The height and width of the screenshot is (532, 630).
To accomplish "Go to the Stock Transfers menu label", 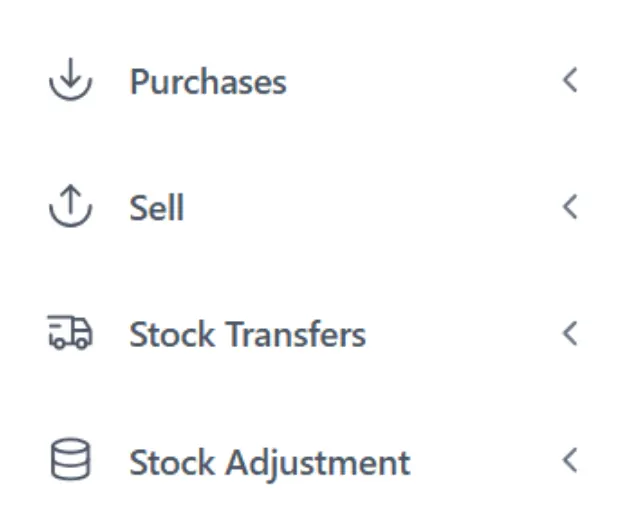I will [x=247, y=334].
